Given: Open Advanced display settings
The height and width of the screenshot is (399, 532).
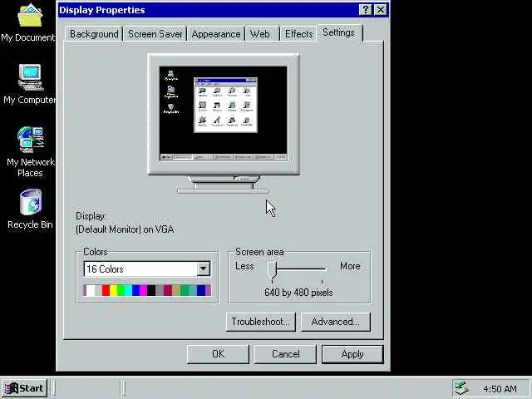Looking at the screenshot, I should pyautogui.click(x=335, y=322).
